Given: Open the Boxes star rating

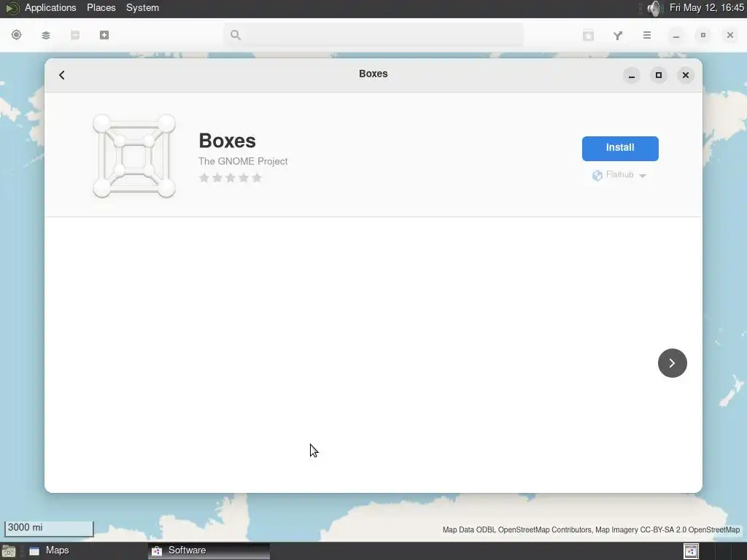Looking at the screenshot, I should point(230,178).
